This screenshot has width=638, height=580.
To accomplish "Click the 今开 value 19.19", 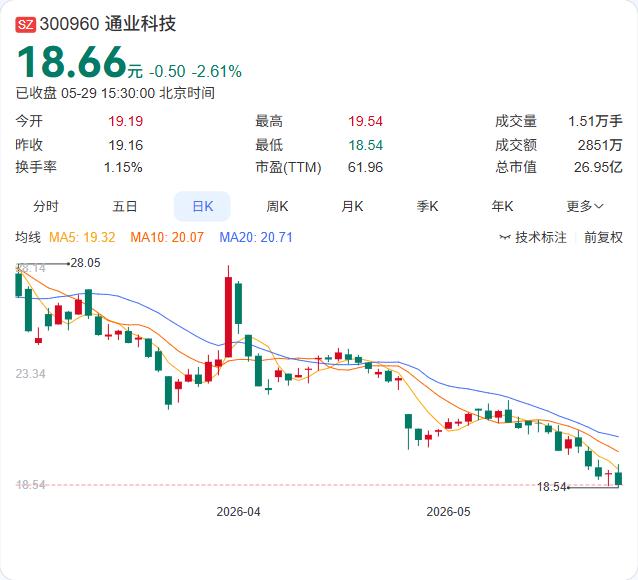I will click(x=126, y=121).
